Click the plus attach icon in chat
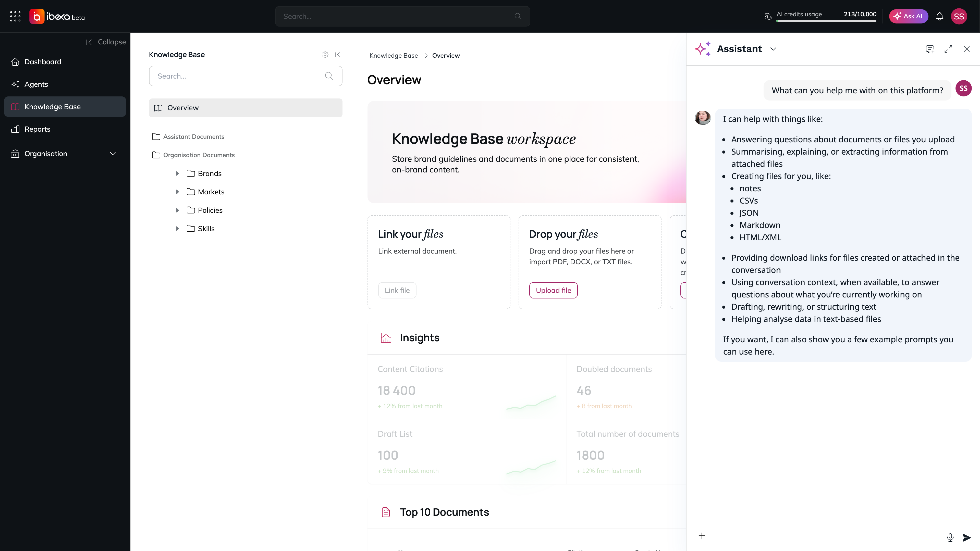Image resolution: width=980 pixels, height=551 pixels. coord(702,536)
